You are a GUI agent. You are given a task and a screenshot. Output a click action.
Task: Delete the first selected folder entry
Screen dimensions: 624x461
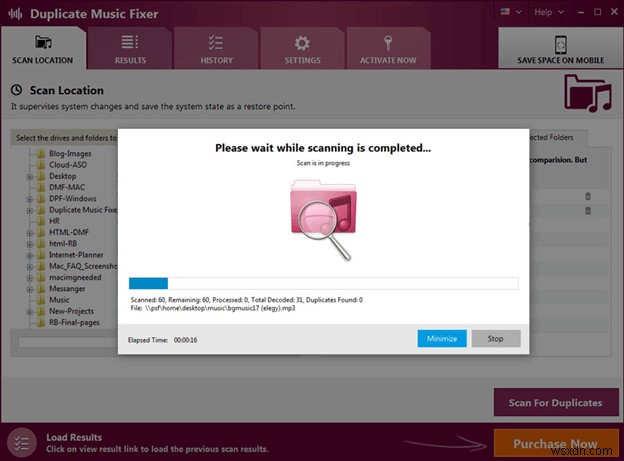(x=588, y=196)
